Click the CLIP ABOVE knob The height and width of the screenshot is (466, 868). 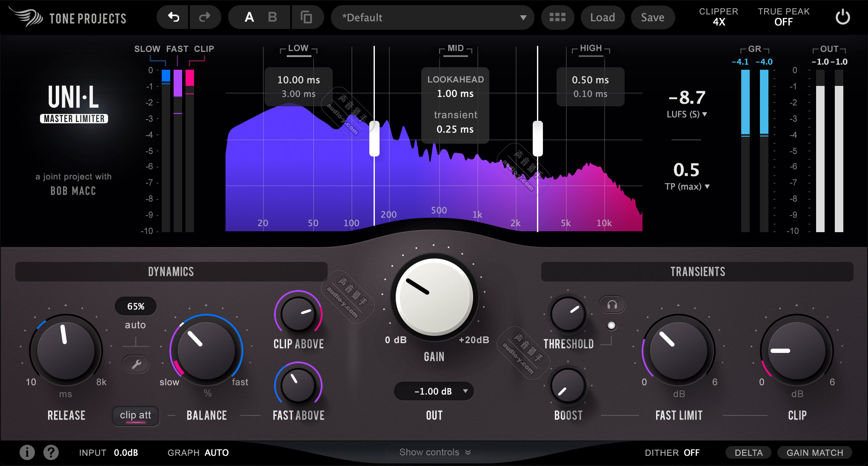298,314
